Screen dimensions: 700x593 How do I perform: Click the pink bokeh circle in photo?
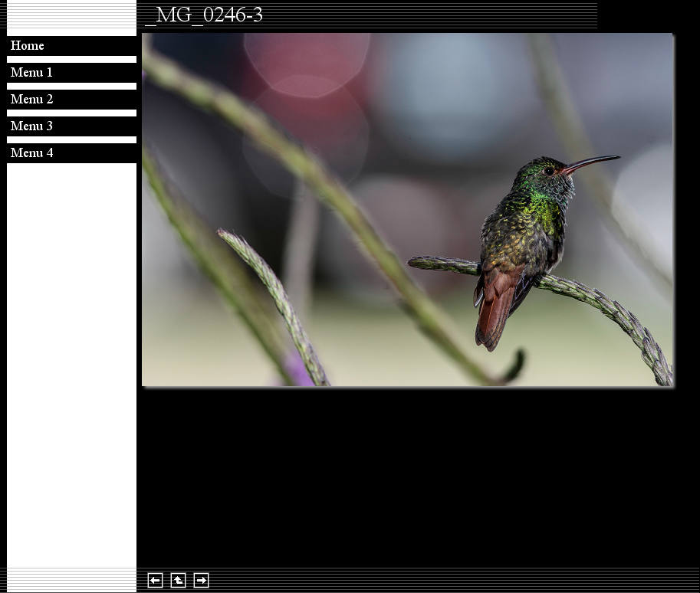pos(305,61)
